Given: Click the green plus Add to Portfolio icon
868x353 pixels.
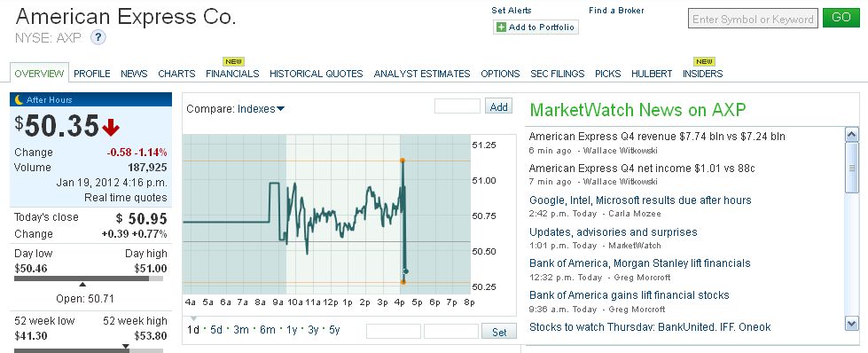Looking at the screenshot, I should click(x=501, y=27).
